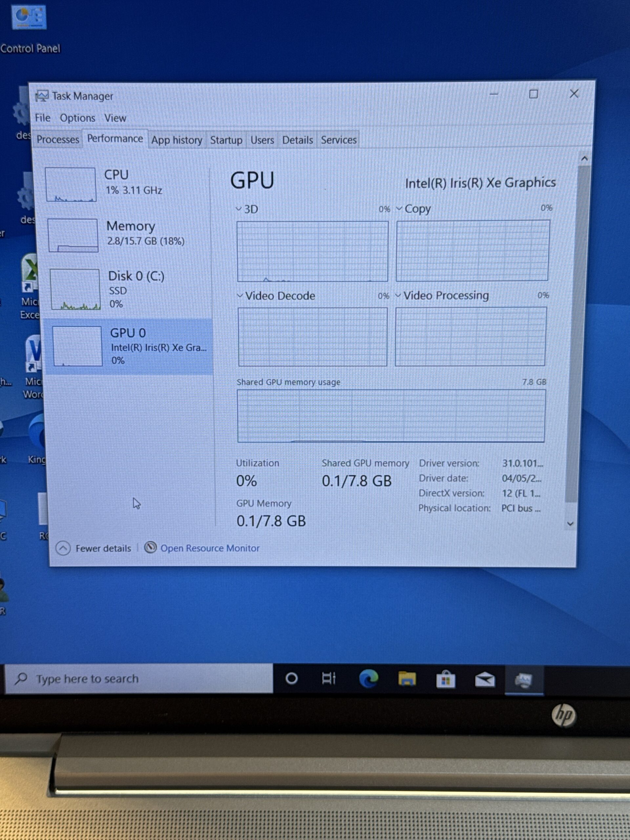Switch to the Details tab

click(297, 140)
